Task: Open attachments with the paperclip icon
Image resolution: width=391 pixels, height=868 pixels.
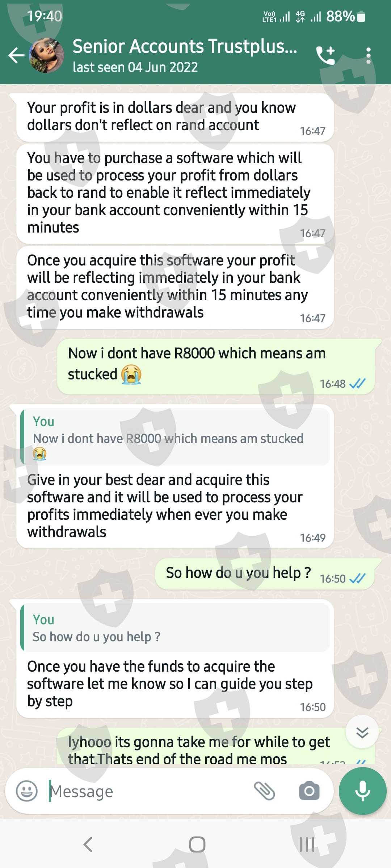Action: click(265, 791)
